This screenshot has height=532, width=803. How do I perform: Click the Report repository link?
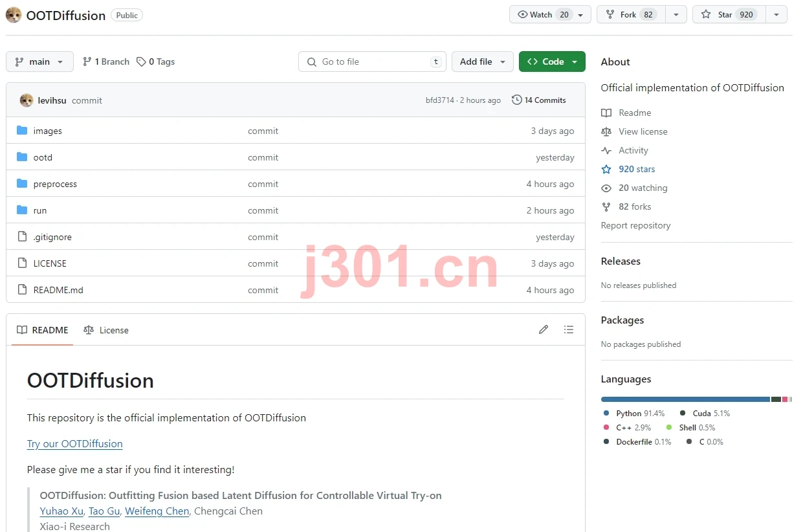635,225
